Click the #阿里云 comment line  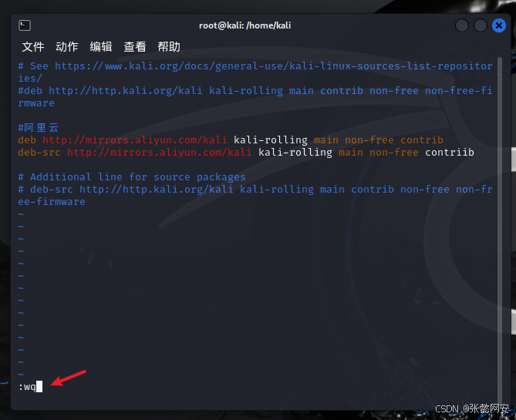click(x=38, y=127)
